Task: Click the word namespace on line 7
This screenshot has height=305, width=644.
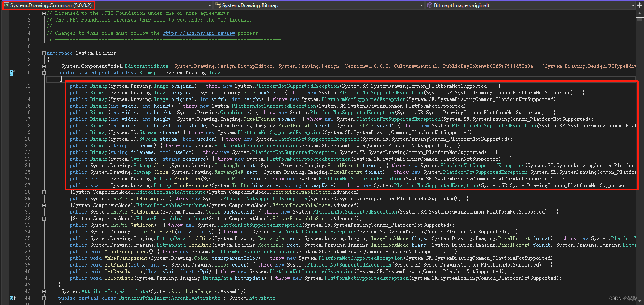Action: coord(60,53)
